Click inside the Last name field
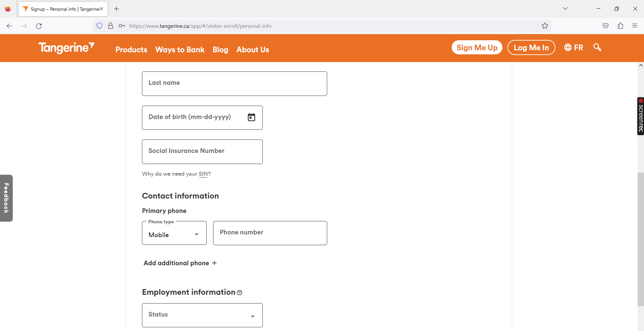 coord(234,84)
